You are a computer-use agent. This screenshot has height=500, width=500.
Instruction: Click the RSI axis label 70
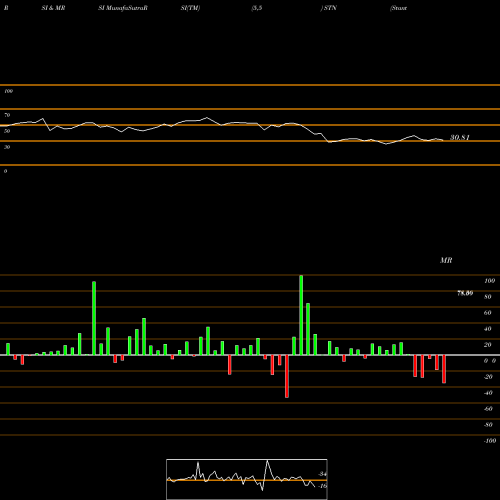(x=7, y=115)
